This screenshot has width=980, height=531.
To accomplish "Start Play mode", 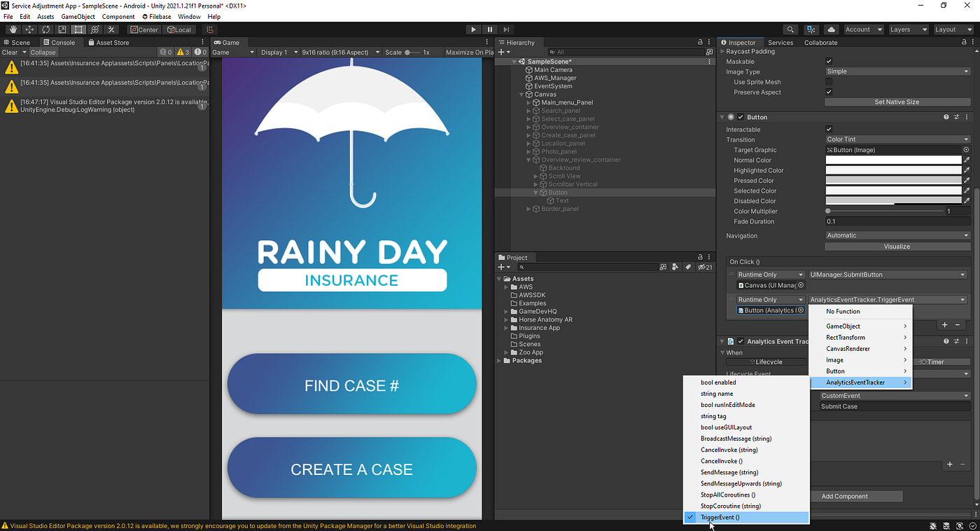I will pyautogui.click(x=473, y=29).
